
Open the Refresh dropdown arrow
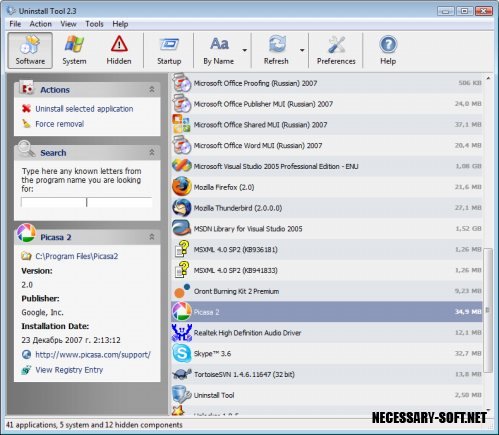[302, 50]
